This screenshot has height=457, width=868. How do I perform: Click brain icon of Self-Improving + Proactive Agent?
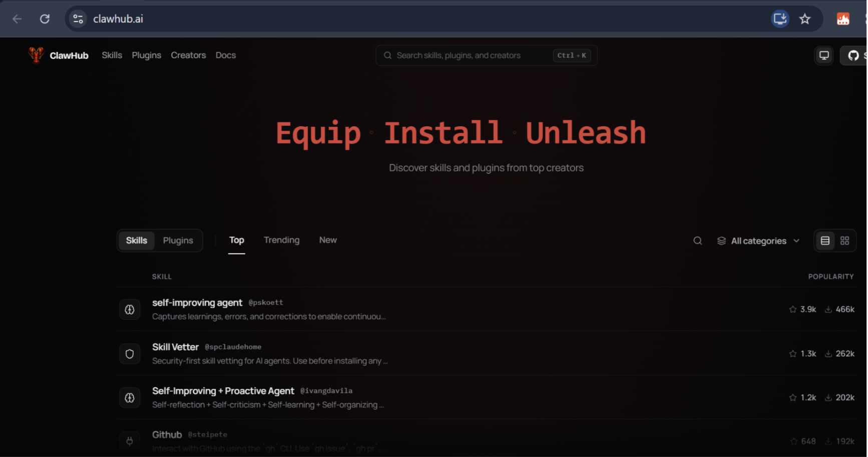[x=130, y=398]
